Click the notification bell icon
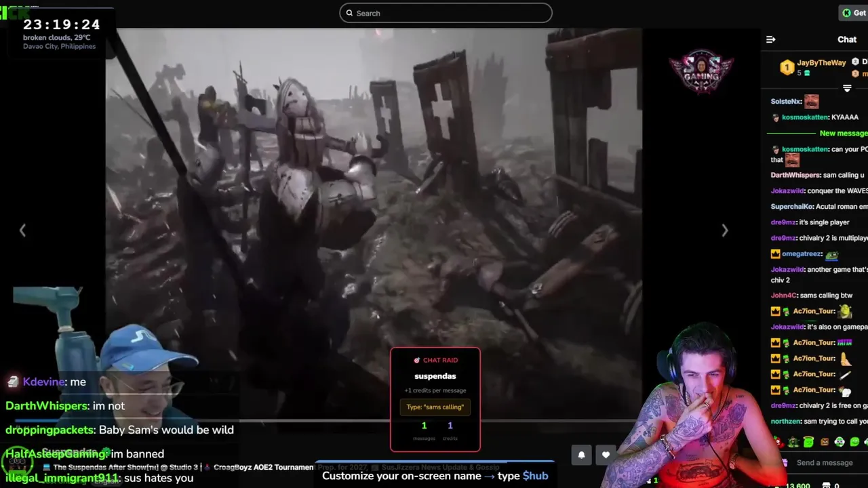Viewport: 868px width, 488px height. tap(581, 455)
